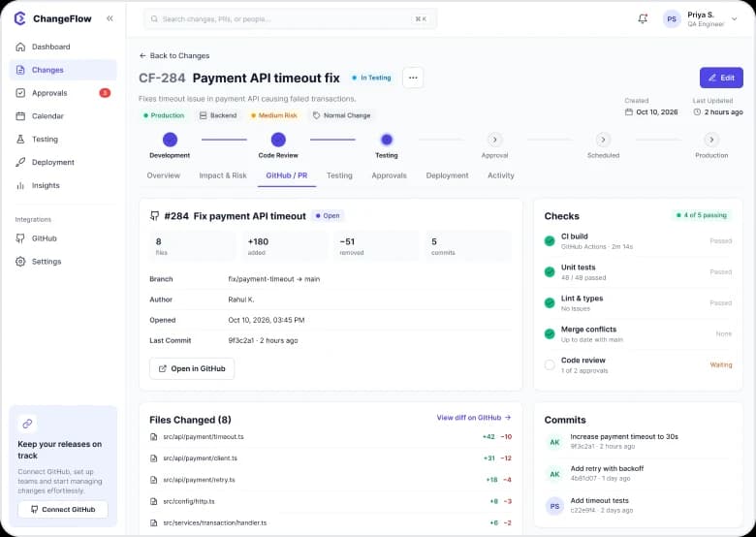The width and height of the screenshot is (756, 537).
Task: Select Changes in the sidebar
Action: [63, 70]
